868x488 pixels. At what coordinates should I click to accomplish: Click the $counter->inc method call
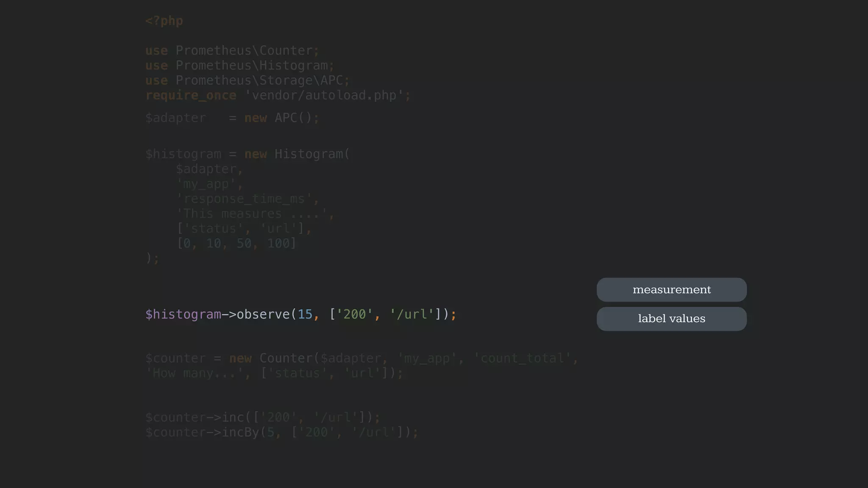(233, 418)
